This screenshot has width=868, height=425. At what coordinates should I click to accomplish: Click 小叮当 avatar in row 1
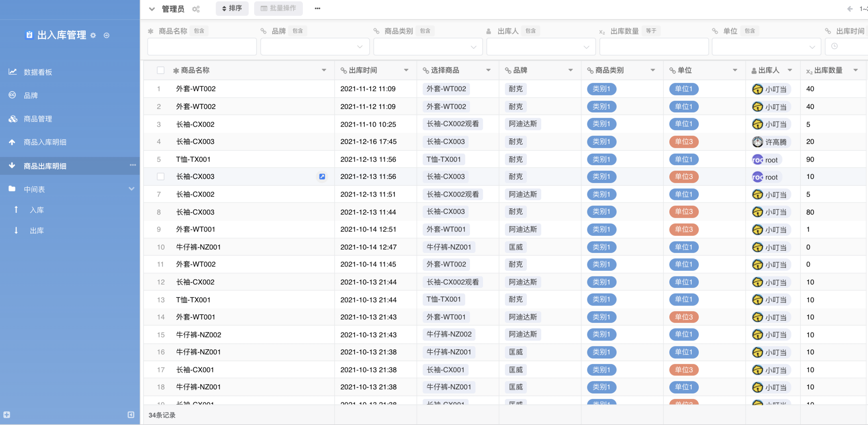click(x=757, y=89)
